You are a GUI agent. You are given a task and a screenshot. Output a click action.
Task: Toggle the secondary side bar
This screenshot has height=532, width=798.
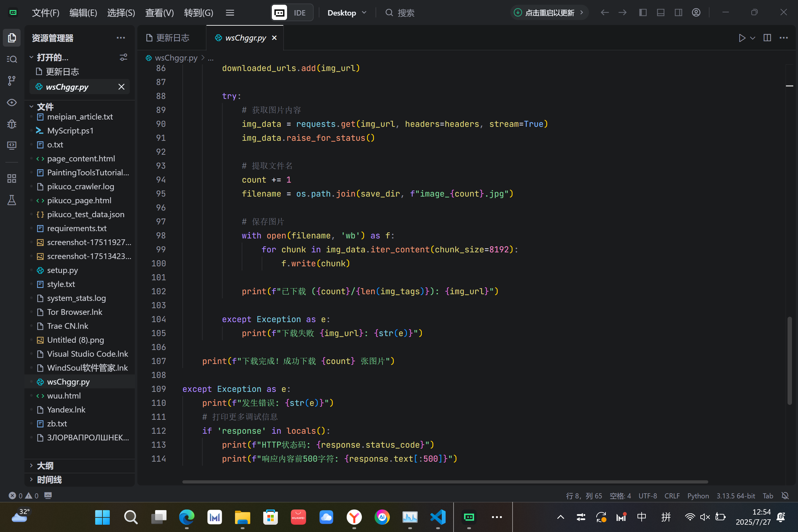tap(678, 13)
